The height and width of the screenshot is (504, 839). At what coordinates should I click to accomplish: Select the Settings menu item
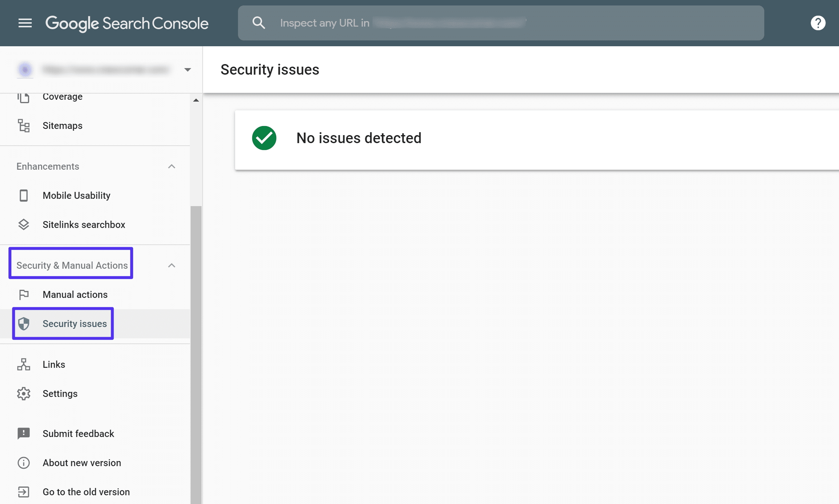60,393
